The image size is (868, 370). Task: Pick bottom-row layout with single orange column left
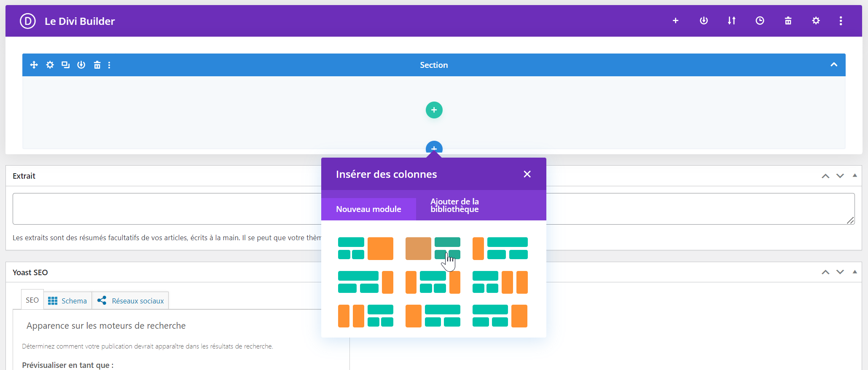pos(433,316)
